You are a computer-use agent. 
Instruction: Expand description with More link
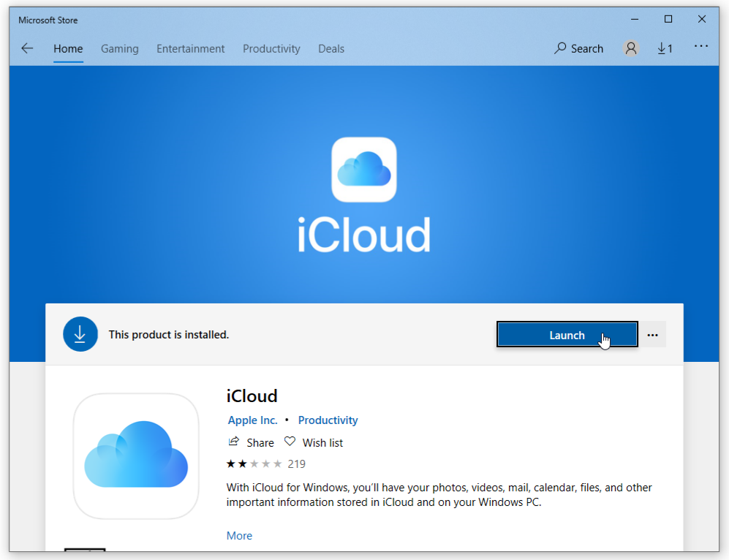tap(239, 535)
